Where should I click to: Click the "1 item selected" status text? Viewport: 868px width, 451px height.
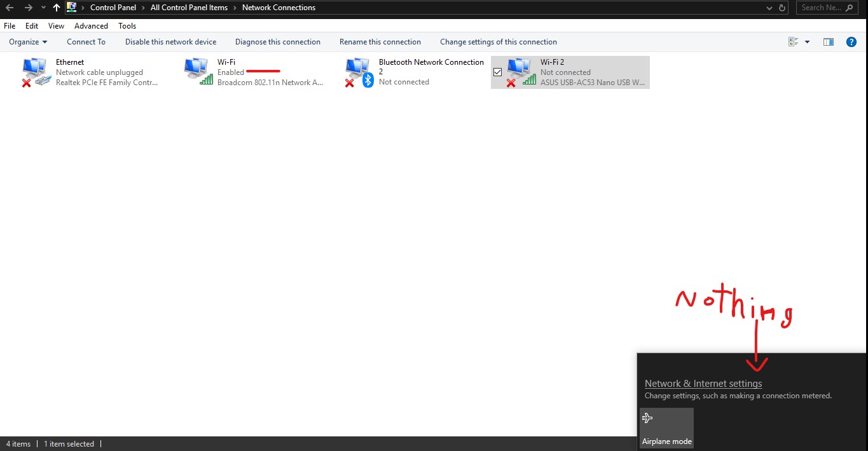pyautogui.click(x=69, y=444)
